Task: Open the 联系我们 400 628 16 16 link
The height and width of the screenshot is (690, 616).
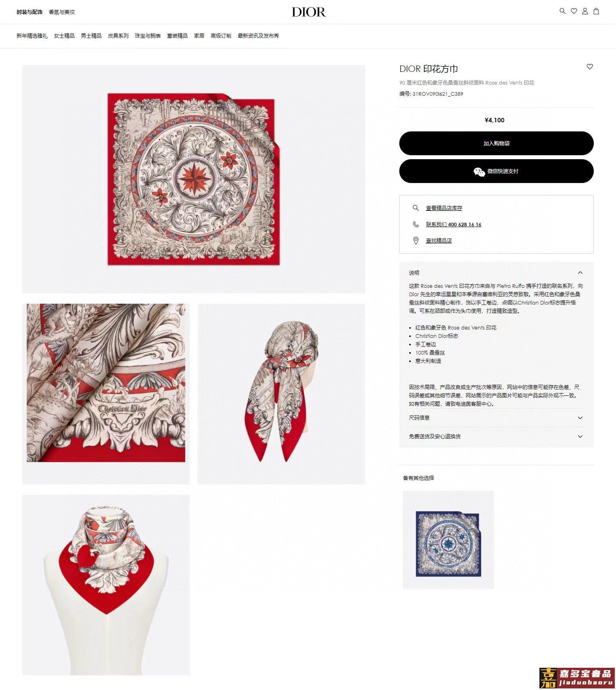Action: 453,224
